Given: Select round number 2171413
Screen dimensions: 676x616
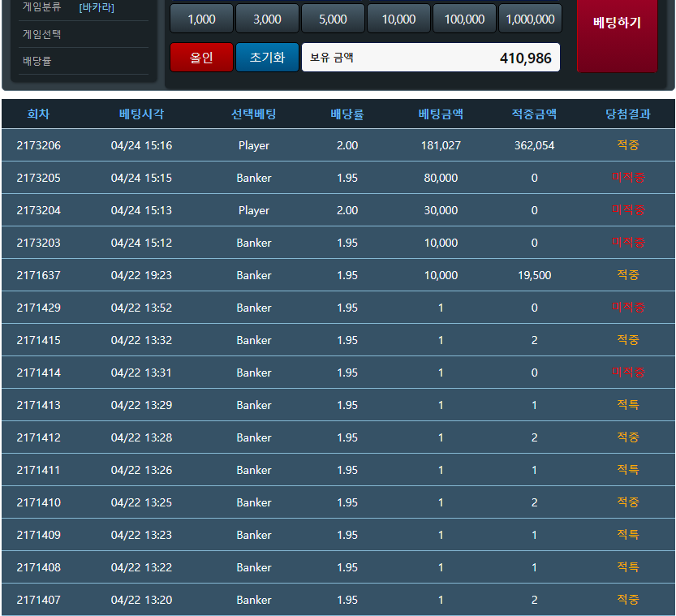Looking at the screenshot, I should [38, 405].
